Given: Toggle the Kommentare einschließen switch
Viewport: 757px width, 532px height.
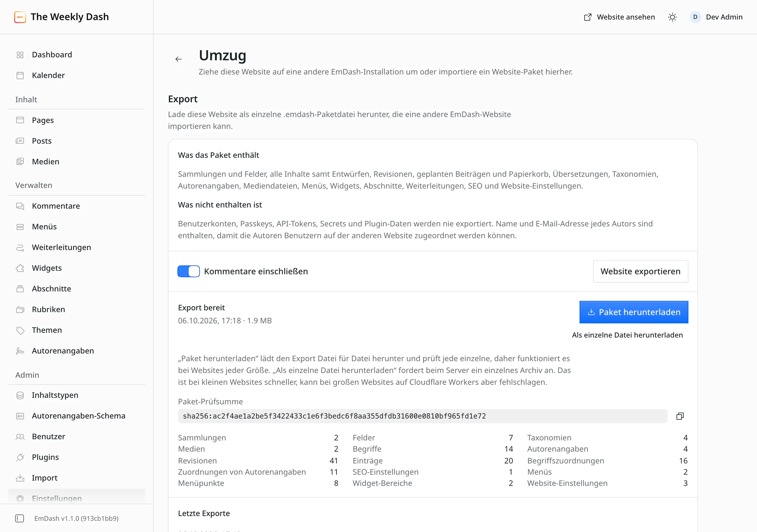Looking at the screenshot, I should point(189,271).
